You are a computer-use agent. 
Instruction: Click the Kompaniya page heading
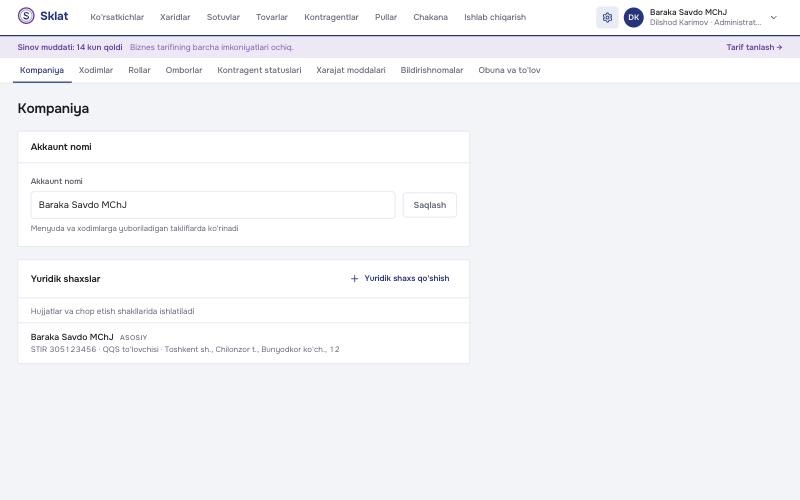(53, 108)
